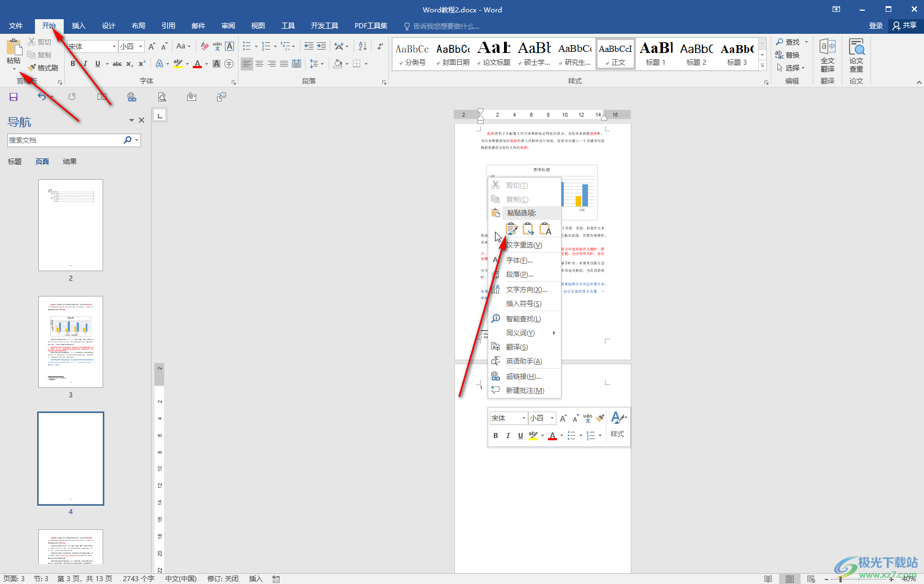This screenshot has width=924, height=584.
Task: Apply red font color in the ribbon
Action: pyautogui.click(x=197, y=64)
